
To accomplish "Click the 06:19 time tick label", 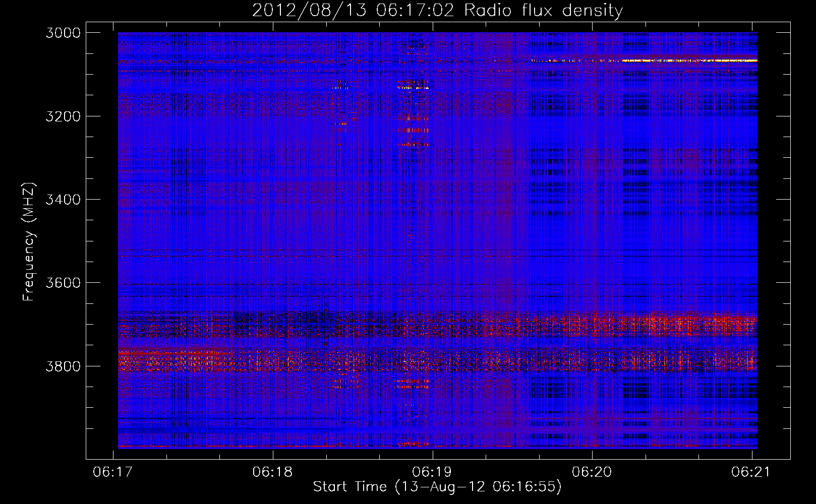I will click(432, 472).
